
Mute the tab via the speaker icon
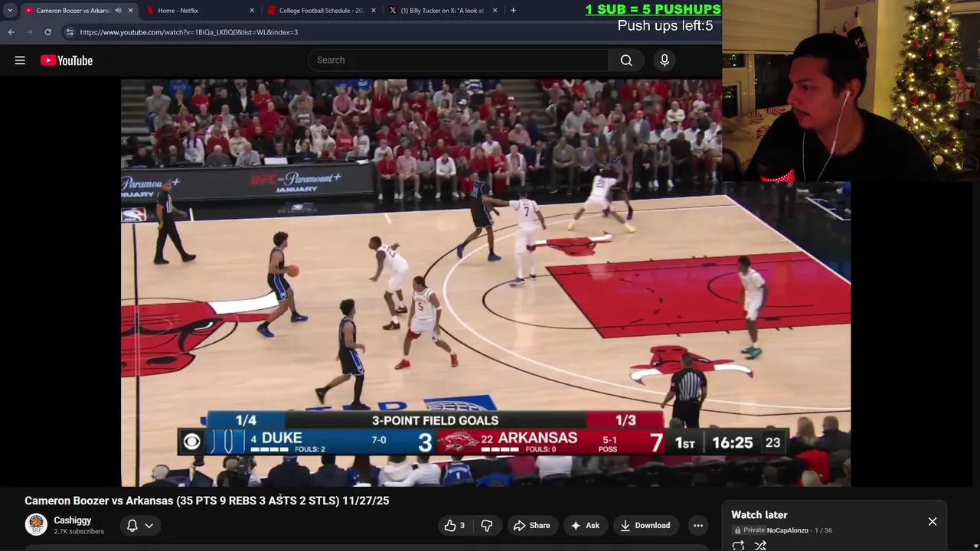(118, 11)
